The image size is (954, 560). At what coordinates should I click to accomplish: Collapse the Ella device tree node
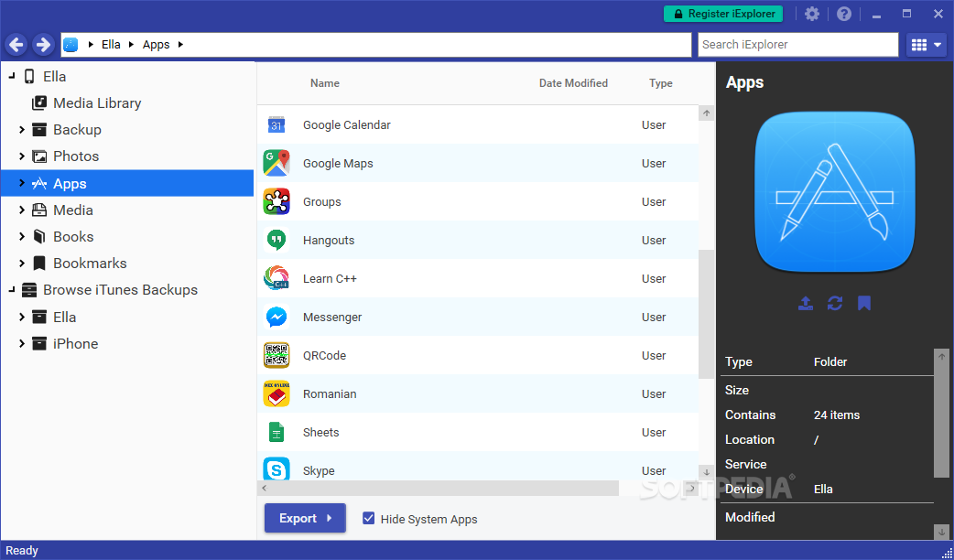[12, 77]
